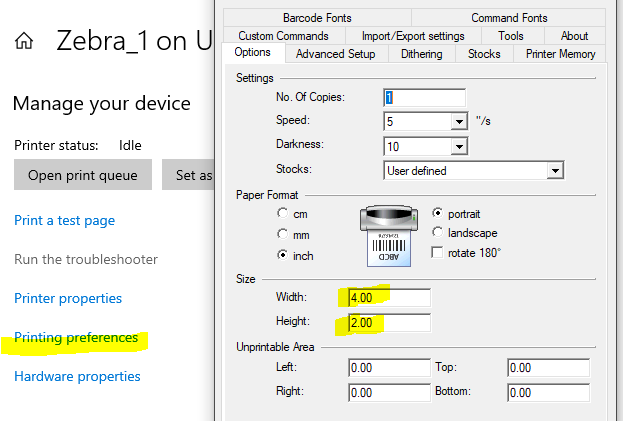Open the Speed dropdown arrow
The image size is (623, 421).
coord(459,122)
